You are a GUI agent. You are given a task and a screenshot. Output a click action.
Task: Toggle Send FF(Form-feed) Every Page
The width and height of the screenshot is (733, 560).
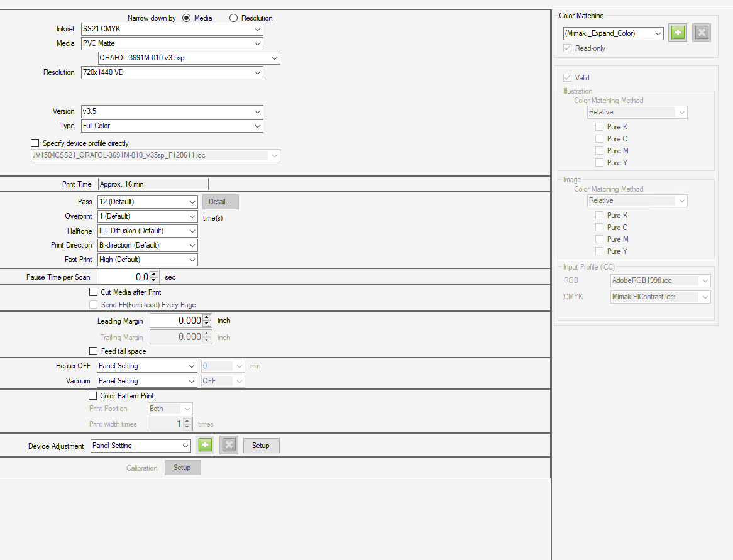coord(94,304)
